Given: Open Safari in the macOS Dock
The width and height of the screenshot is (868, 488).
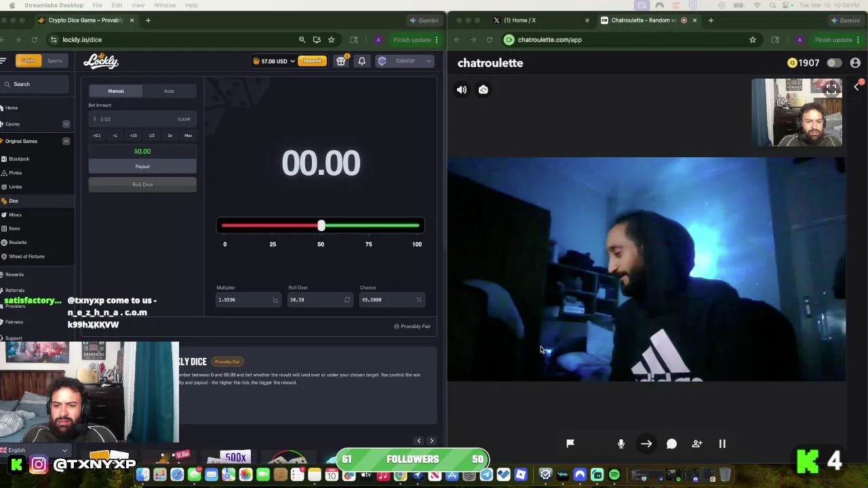Looking at the screenshot, I should click(177, 475).
